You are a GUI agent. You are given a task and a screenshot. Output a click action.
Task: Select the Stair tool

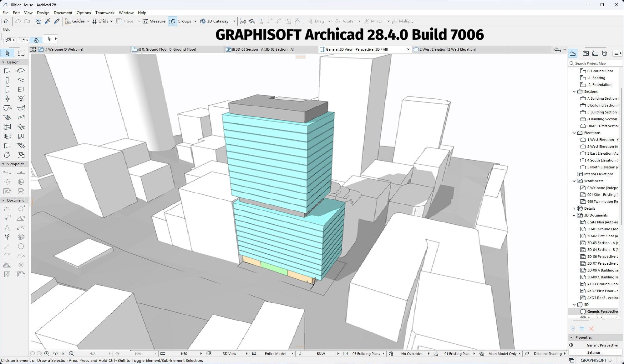tap(7, 117)
